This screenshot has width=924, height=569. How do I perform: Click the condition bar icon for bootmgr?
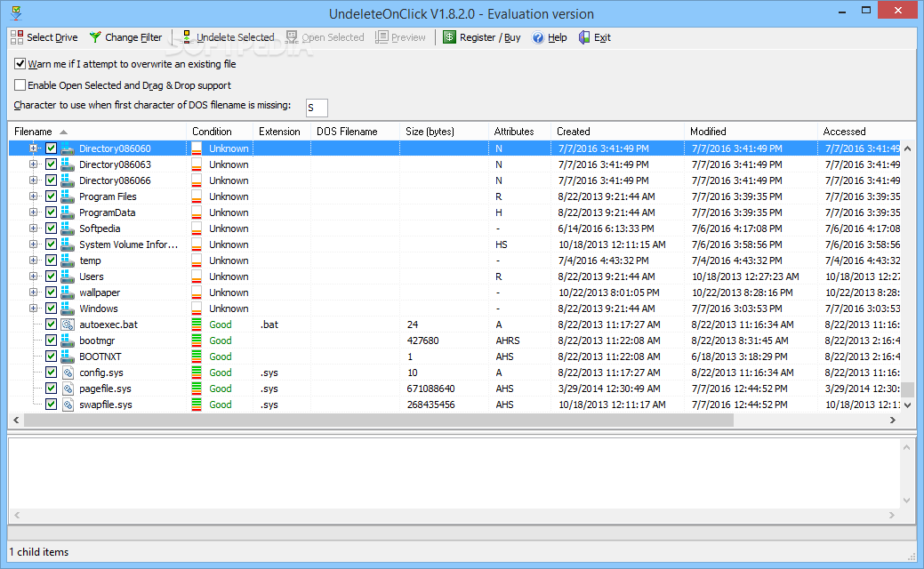(197, 341)
